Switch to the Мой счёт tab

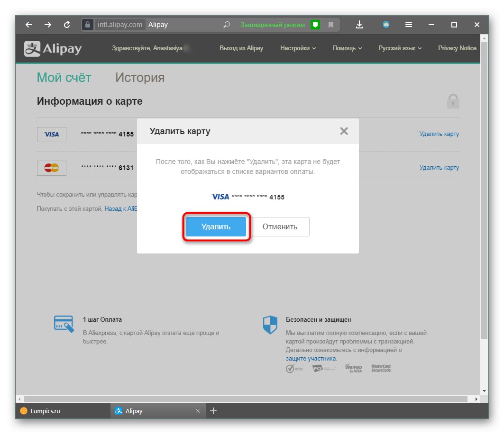pyautogui.click(x=64, y=77)
